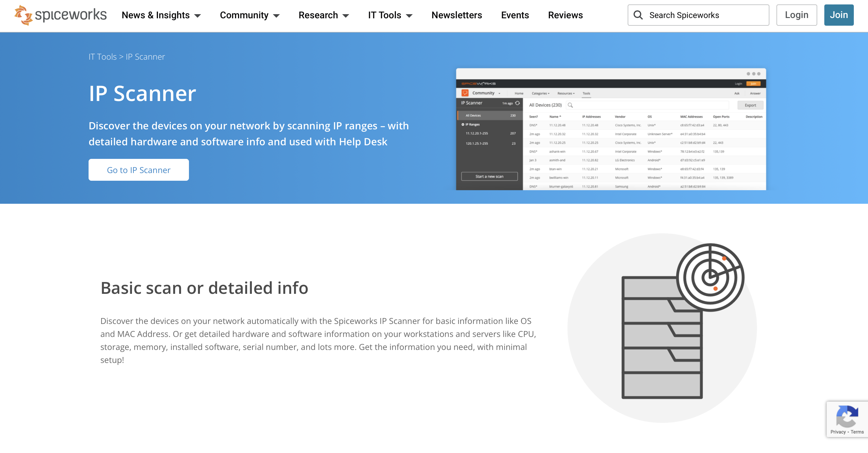Click Newsletters in the navigation bar
Screen dimensions: 868x453
456,15
